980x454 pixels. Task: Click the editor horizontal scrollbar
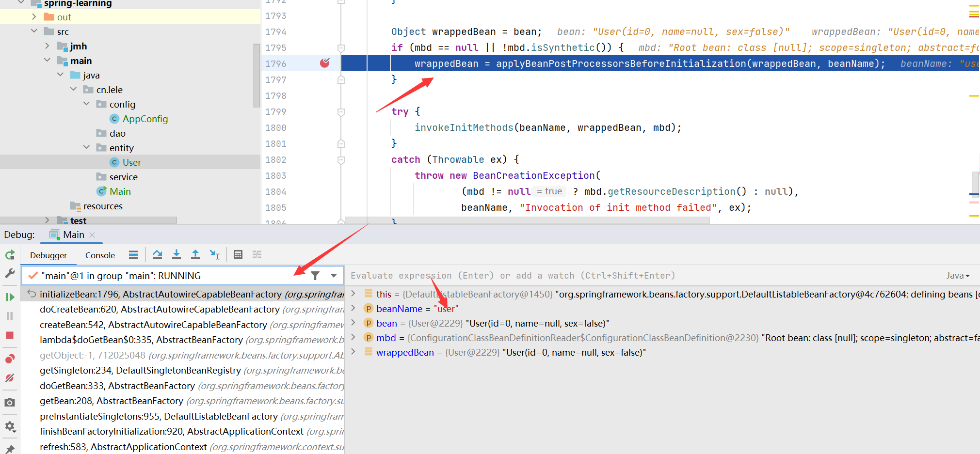pos(527,220)
